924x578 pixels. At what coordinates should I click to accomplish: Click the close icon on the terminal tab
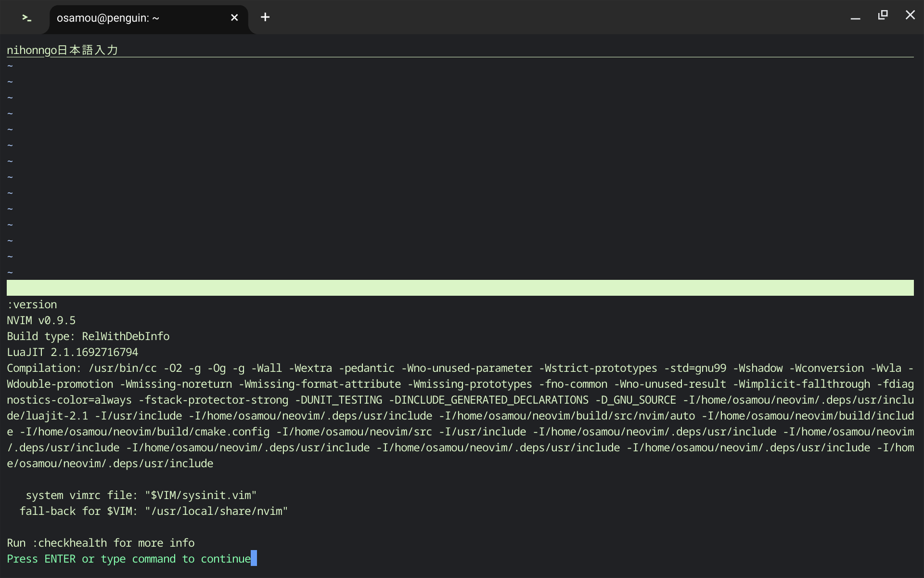pos(234,17)
